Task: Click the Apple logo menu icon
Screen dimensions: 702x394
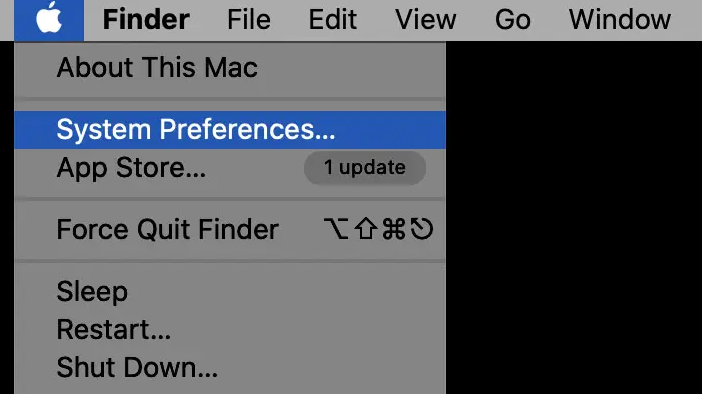Action: (49, 19)
